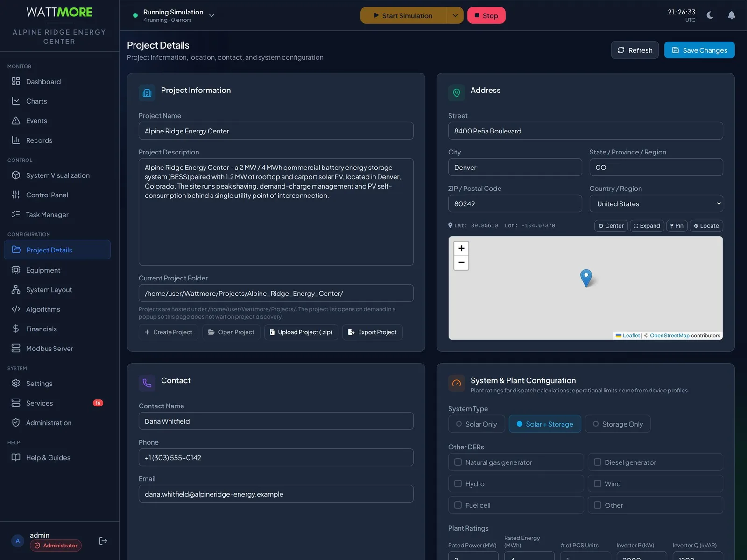Click Export Project
747x560 pixels.
point(373,332)
